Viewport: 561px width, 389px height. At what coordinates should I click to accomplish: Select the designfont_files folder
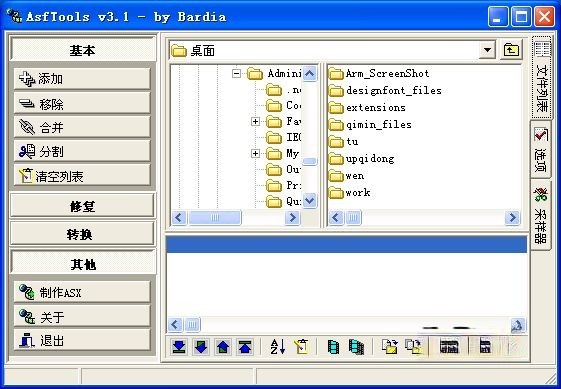[x=385, y=91]
